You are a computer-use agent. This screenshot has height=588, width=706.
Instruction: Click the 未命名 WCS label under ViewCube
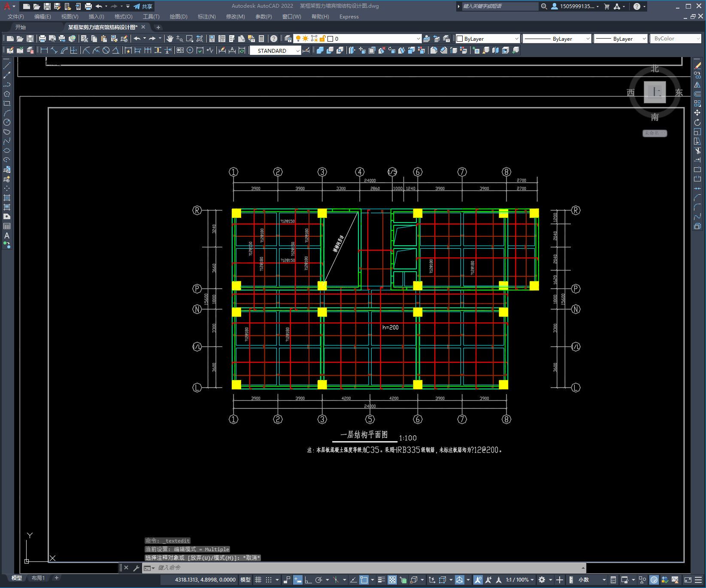654,133
